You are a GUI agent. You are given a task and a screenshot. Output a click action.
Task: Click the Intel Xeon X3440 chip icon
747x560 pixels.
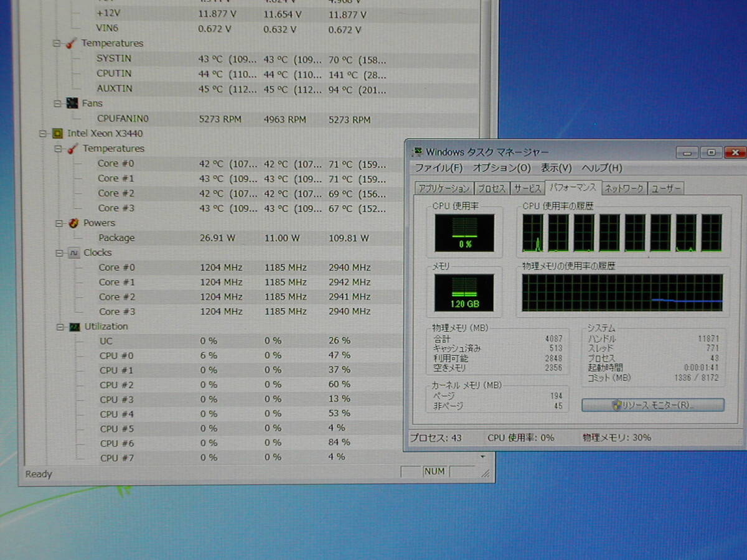pos(57,133)
